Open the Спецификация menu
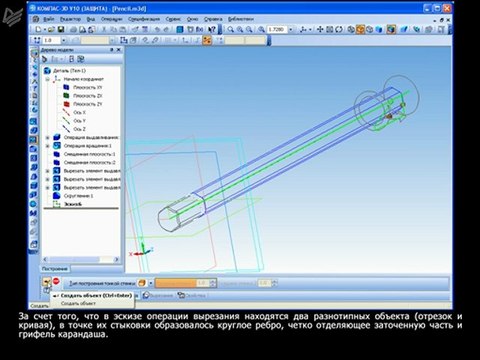 pos(144,19)
